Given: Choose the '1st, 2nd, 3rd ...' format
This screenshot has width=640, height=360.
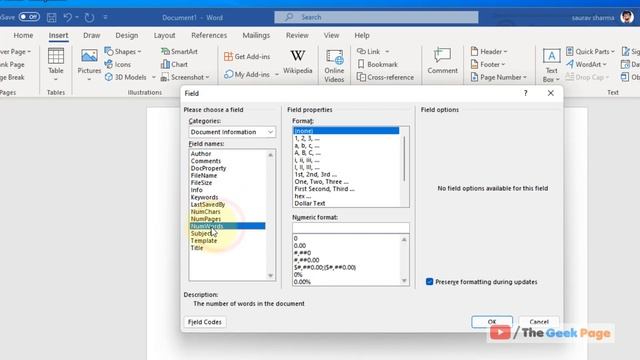Looking at the screenshot, I should click(x=316, y=174).
